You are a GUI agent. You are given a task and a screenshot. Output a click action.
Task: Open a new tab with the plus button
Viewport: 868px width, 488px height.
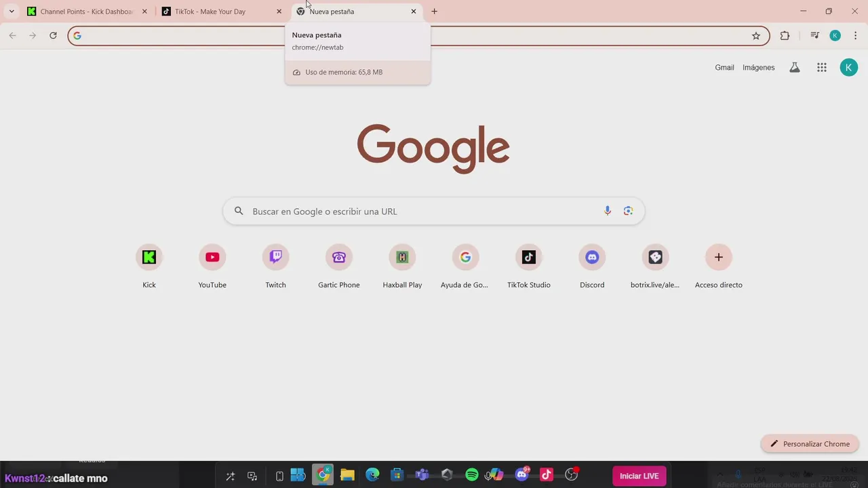(x=435, y=12)
